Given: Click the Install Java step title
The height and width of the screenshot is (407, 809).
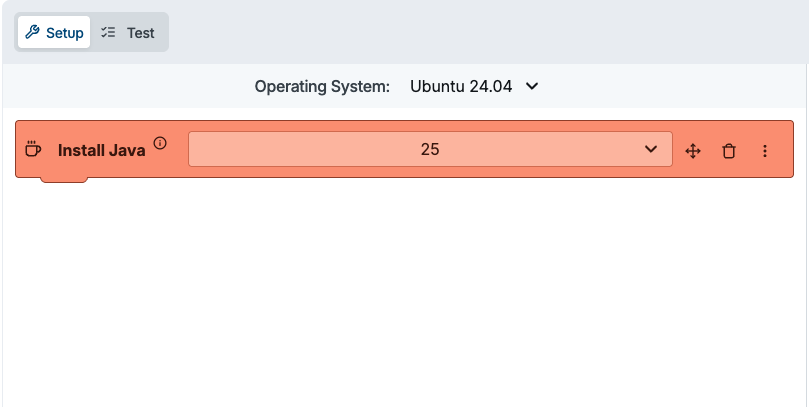Looking at the screenshot, I should pyautogui.click(x=101, y=150).
